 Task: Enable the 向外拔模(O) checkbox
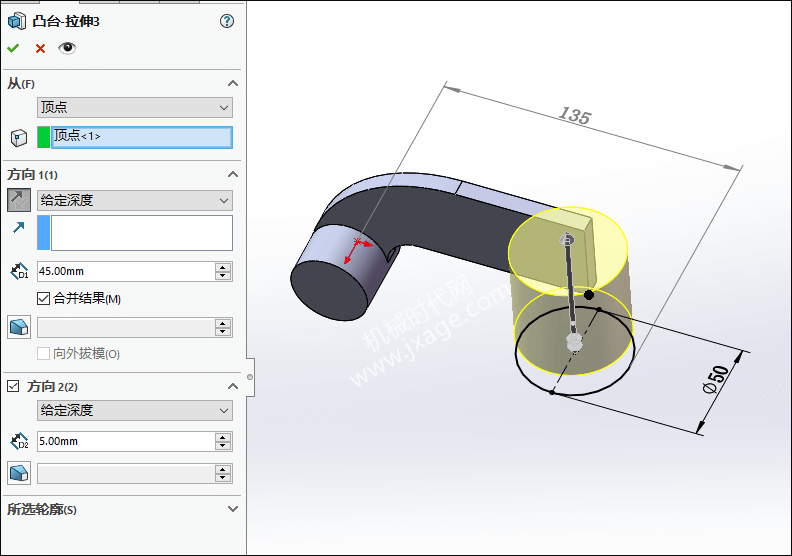pyautogui.click(x=43, y=353)
